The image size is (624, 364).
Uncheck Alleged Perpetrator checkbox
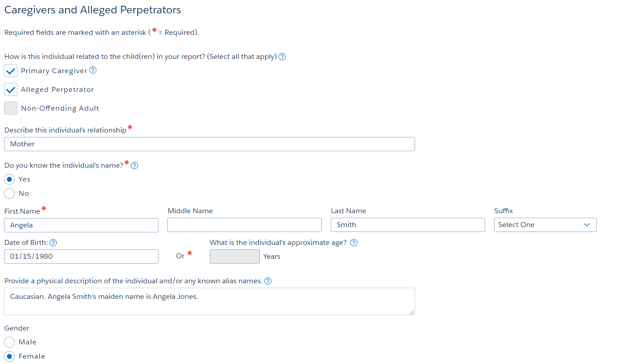point(11,90)
